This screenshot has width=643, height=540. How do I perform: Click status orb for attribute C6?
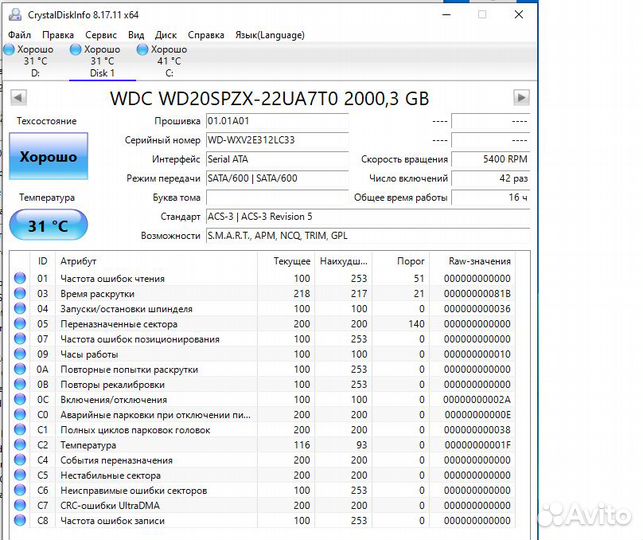[x=20, y=490]
